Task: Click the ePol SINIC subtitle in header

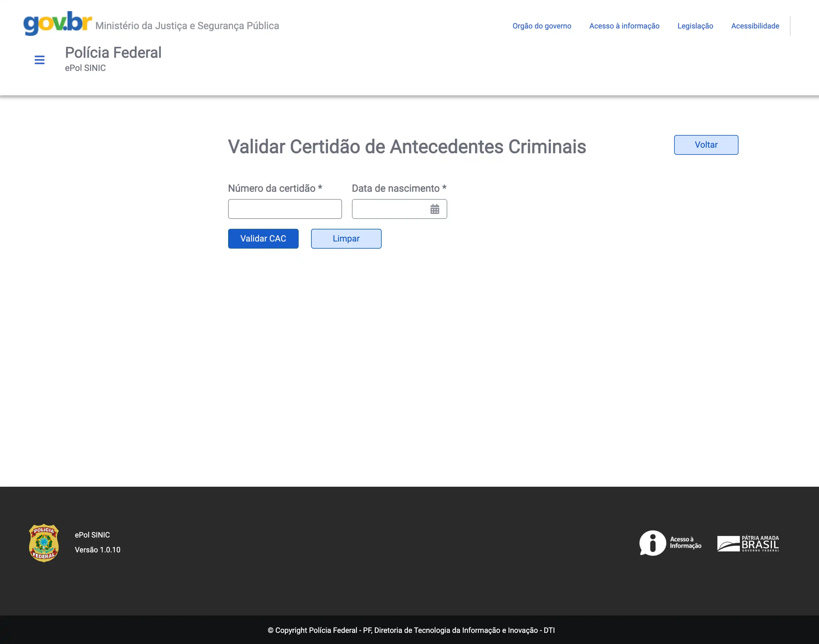Action: pos(85,68)
